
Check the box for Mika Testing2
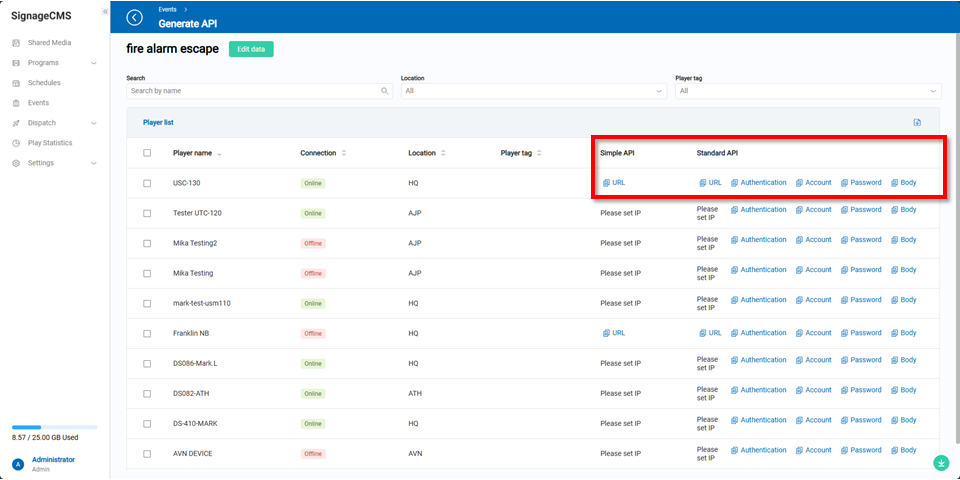(147, 243)
